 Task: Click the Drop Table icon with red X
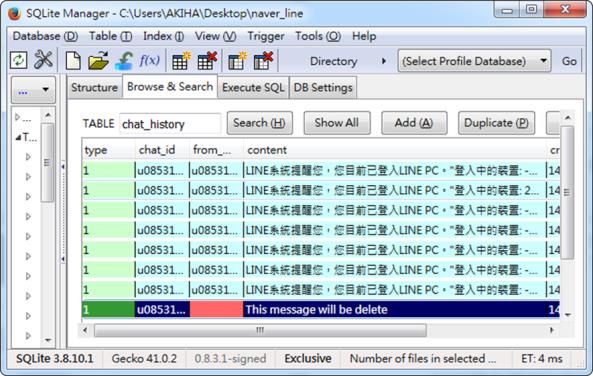click(206, 61)
